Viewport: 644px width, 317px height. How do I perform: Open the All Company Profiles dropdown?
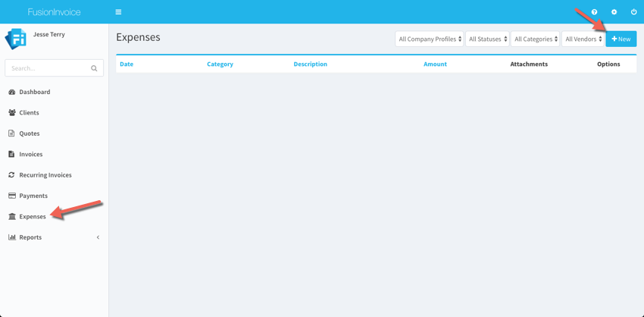(x=429, y=39)
